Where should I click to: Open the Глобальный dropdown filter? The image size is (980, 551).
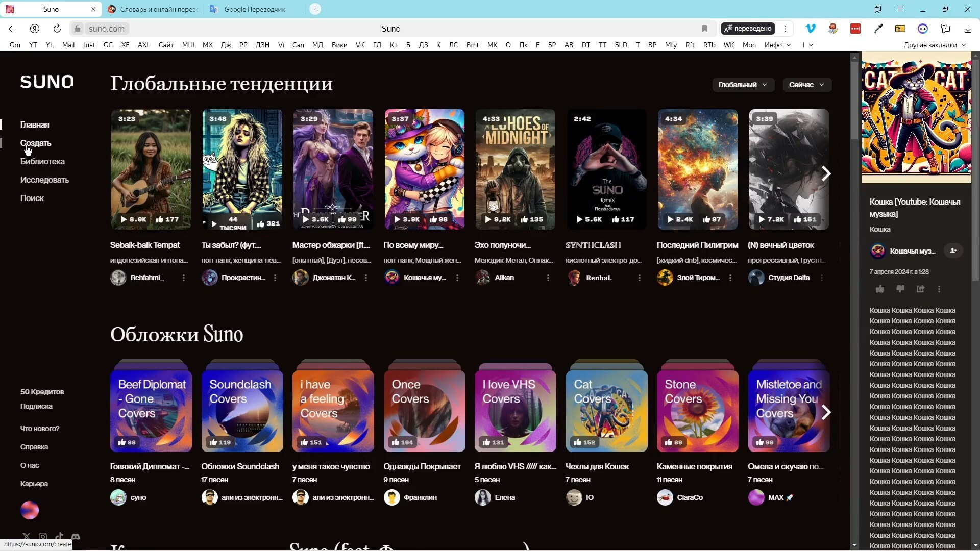click(x=743, y=85)
